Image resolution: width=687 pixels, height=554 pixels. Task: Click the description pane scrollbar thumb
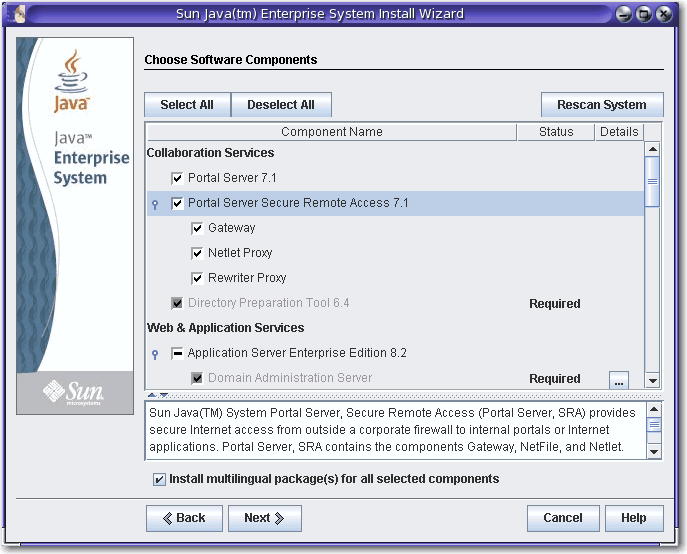click(x=654, y=425)
